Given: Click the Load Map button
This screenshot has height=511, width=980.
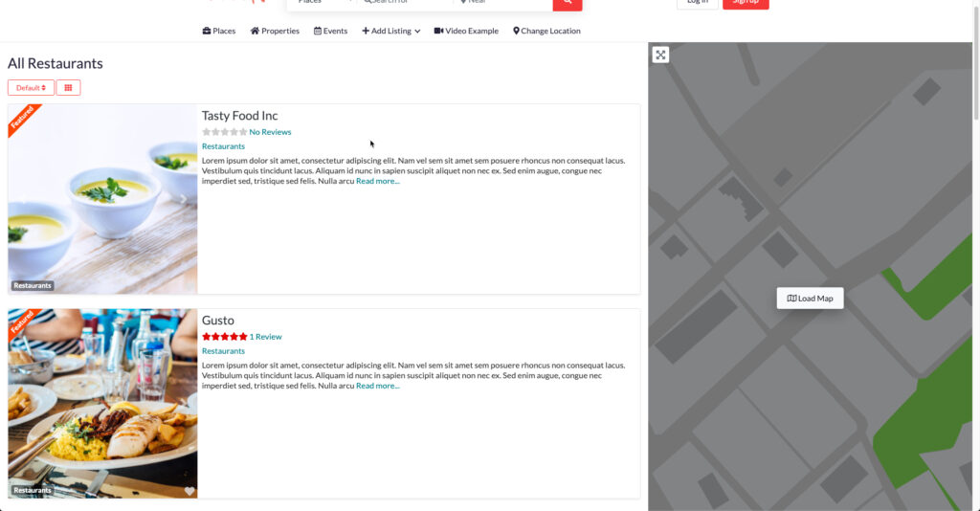Looking at the screenshot, I should tap(810, 298).
